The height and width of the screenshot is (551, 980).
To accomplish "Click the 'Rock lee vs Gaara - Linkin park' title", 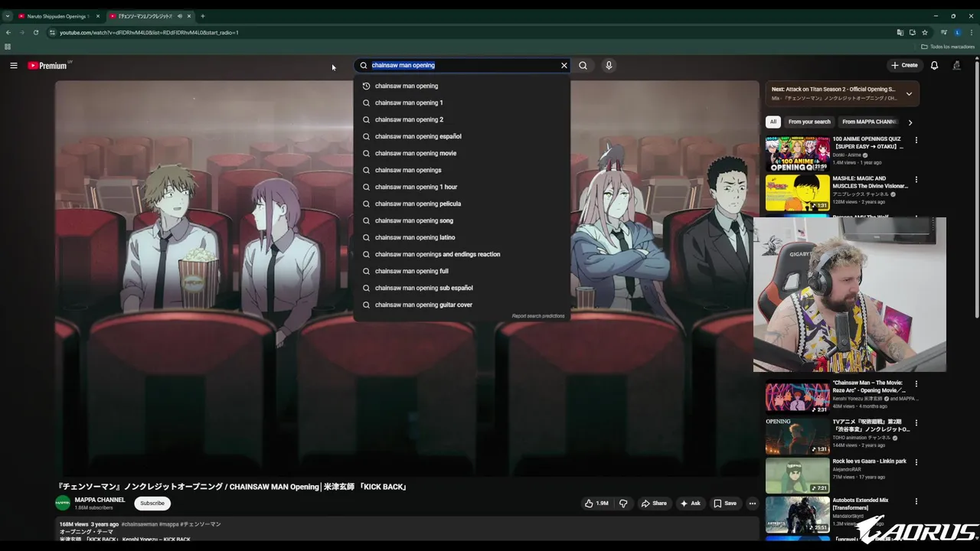I will click(869, 461).
